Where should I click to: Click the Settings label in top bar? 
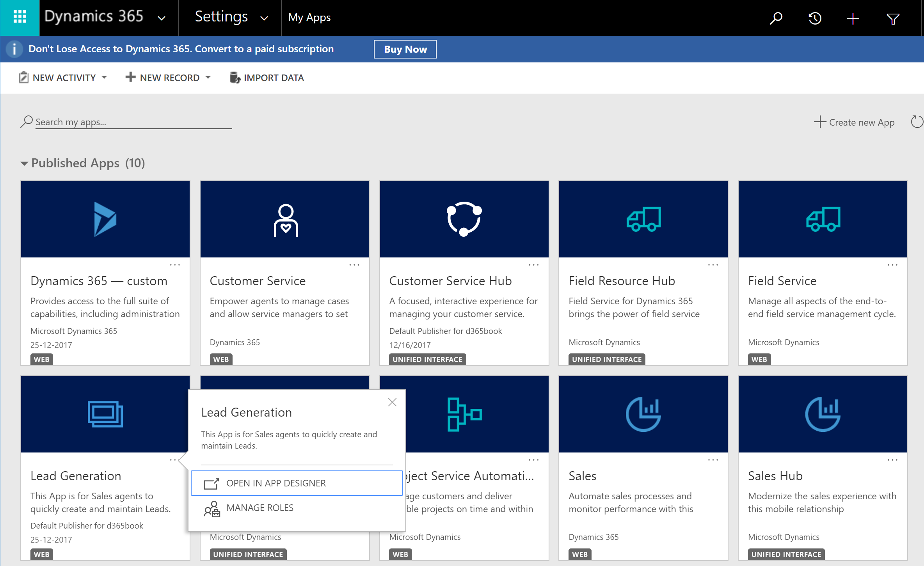221,16
